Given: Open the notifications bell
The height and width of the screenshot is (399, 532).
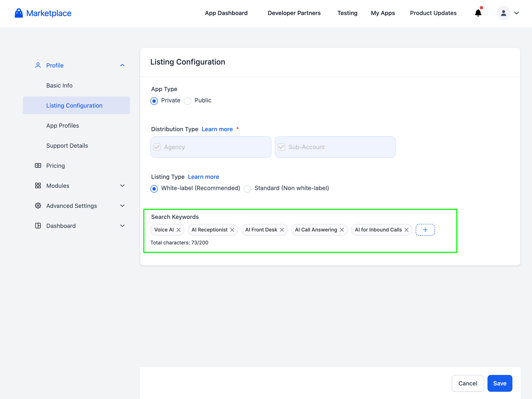Looking at the screenshot, I should coord(478,13).
